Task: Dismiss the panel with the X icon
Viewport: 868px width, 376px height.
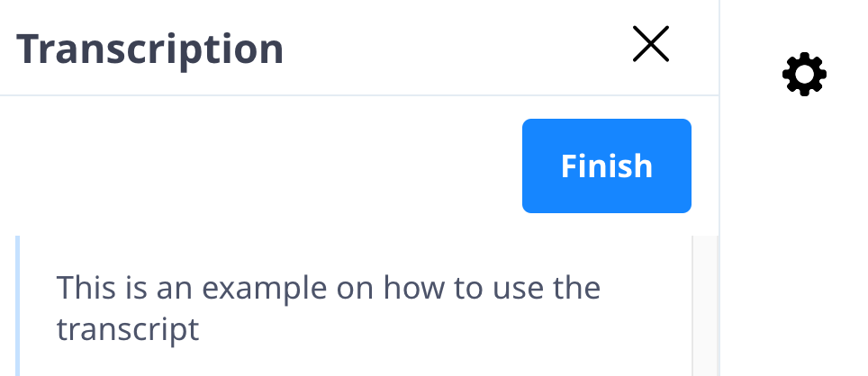Action: tap(650, 44)
